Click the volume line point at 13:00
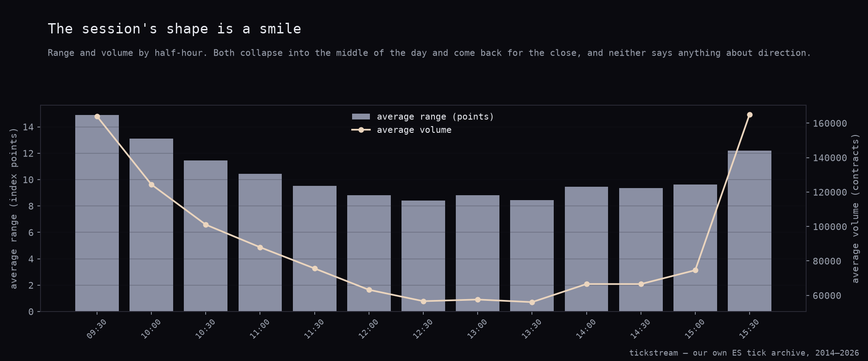The width and height of the screenshot is (868, 361). point(478,300)
